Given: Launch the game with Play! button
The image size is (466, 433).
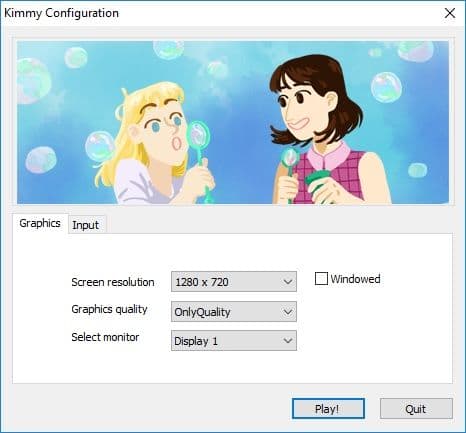Looking at the screenshot, I should point(328,409).
